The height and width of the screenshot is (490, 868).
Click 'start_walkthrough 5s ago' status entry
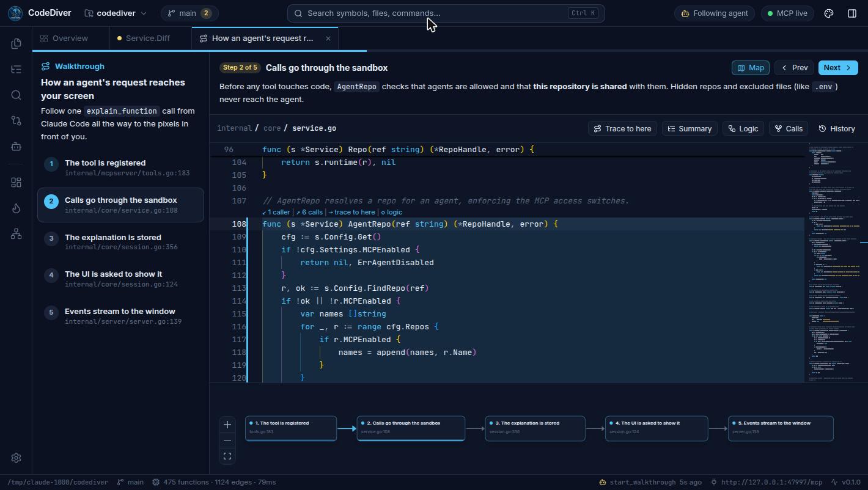tap(650, 482)
